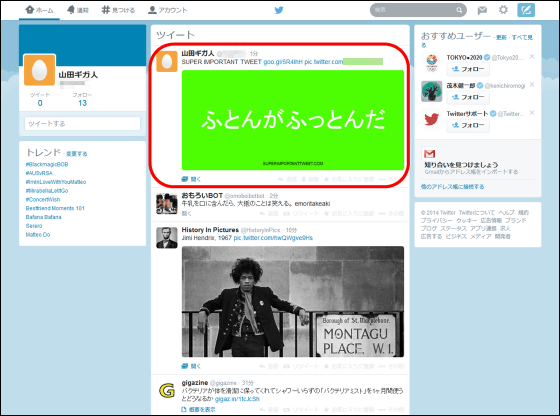560x416 pixels.
Task: Click the compose new tweet button
Action: click(x=526, y=10)
